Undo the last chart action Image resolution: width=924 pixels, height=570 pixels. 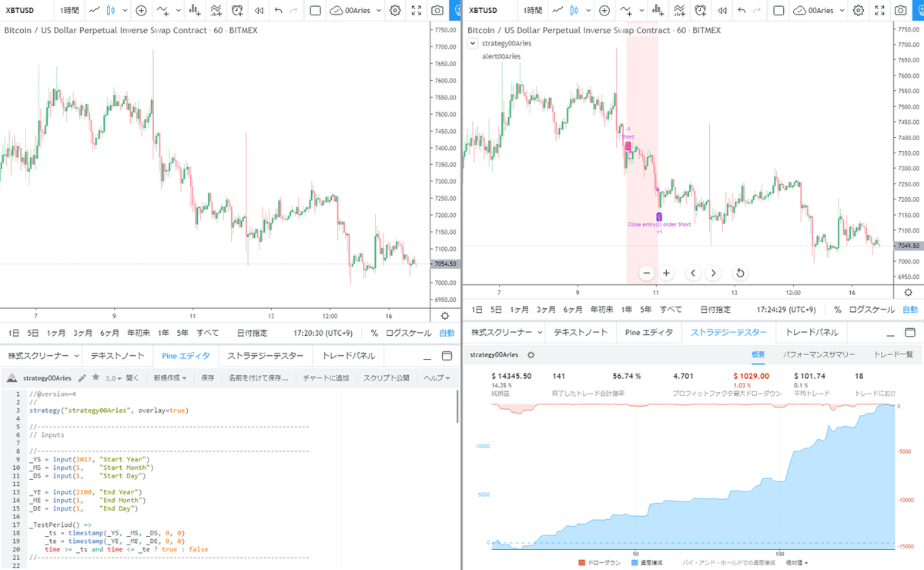pos(277,10)
